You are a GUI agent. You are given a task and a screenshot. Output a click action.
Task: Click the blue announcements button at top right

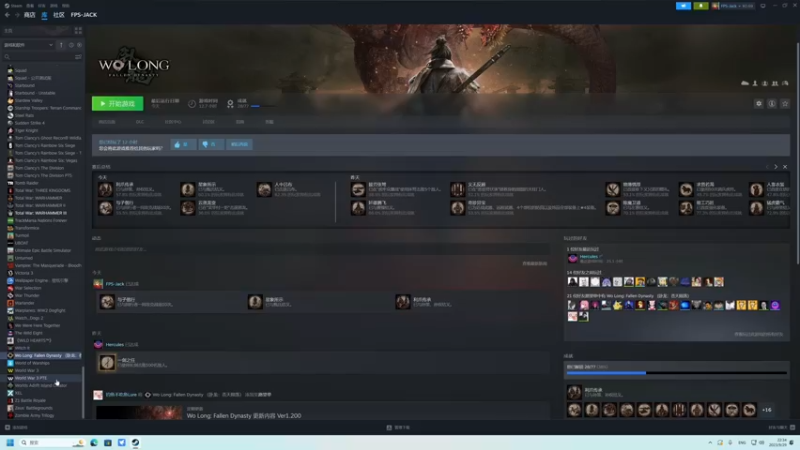(683, 6)
